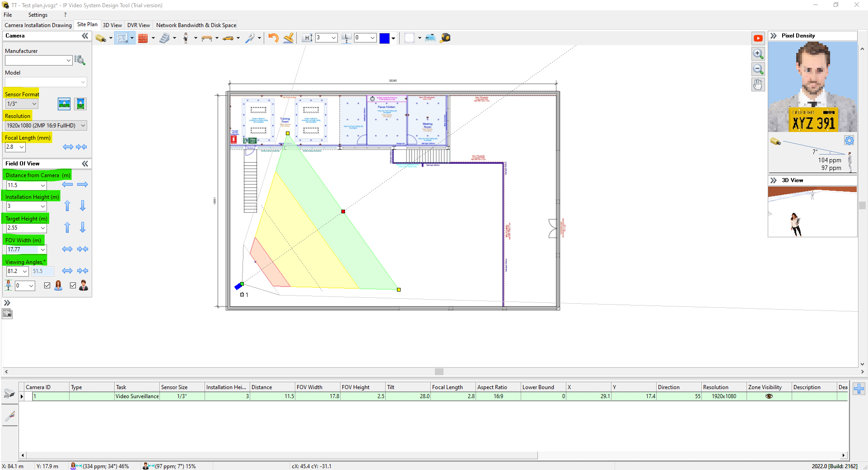Switch to the 3D View tab

tap(112, 25)
